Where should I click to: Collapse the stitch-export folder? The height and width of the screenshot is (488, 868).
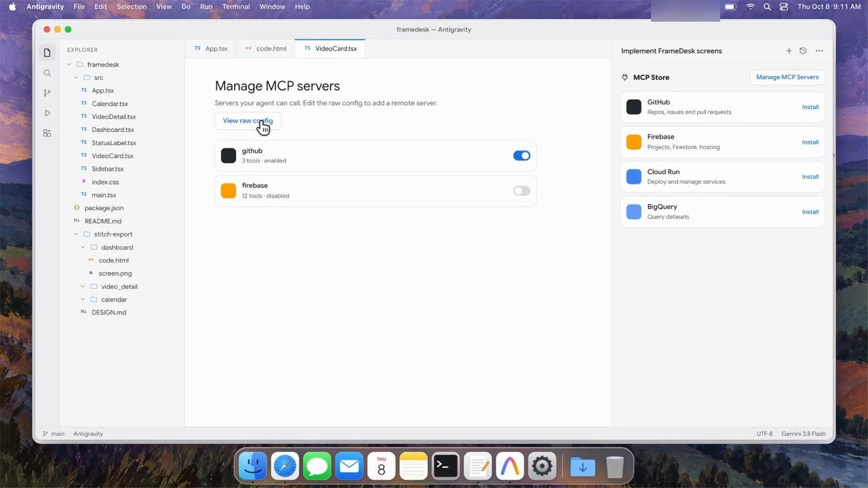click(x=76, y=234)
